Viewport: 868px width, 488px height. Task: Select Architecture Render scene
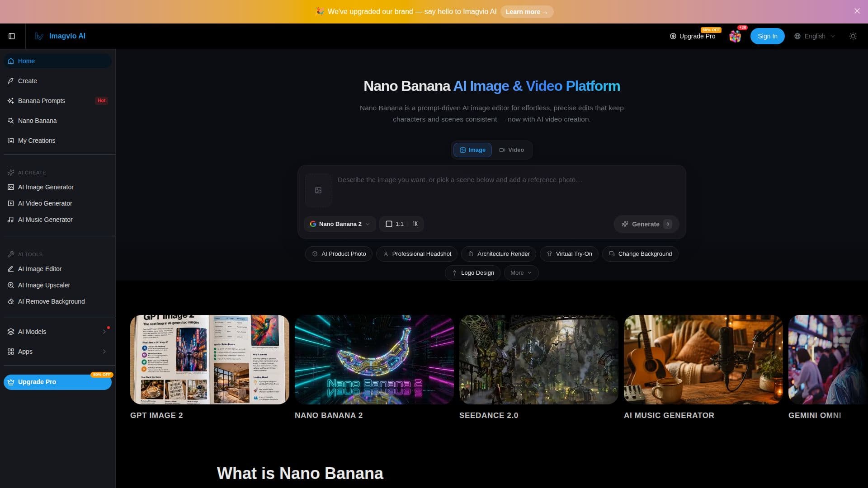[498, 254]
